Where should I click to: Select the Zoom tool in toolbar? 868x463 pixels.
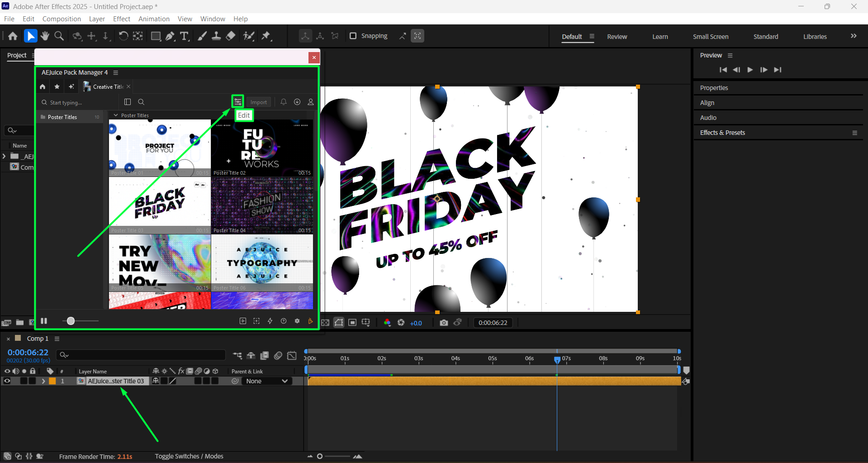pyautogui.click(x=59, y=36)
